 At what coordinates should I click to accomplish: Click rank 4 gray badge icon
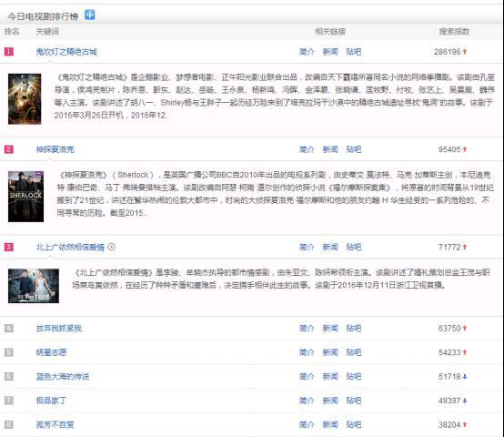click(9, 329)
